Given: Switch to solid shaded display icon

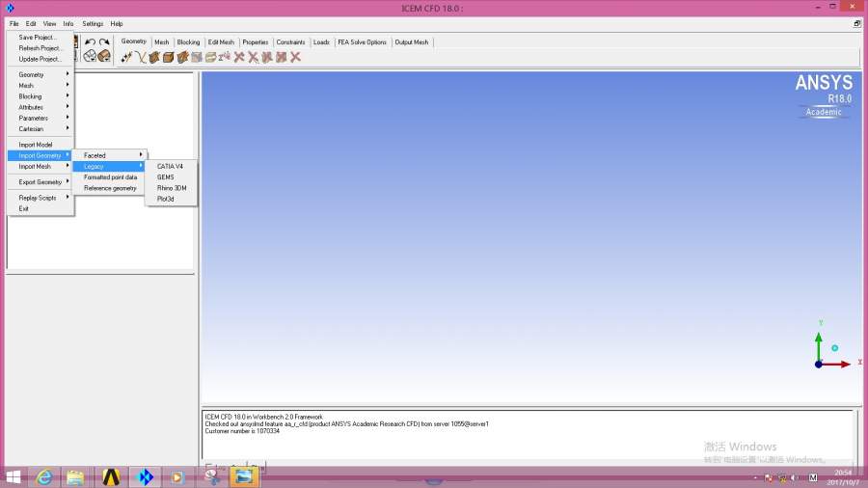Looking at the screenshot, I should tap(104, 56).
